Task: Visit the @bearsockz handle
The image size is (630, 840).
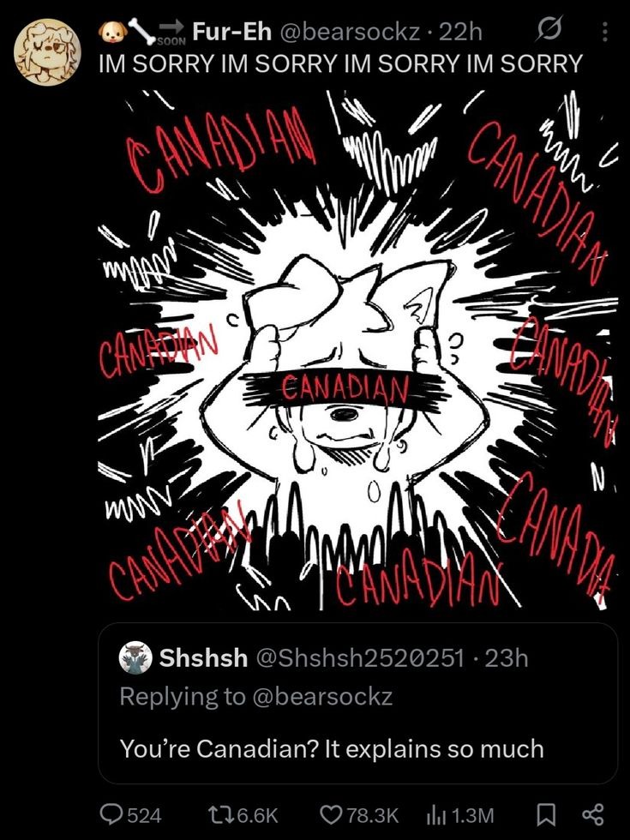Action: [349, 33]
